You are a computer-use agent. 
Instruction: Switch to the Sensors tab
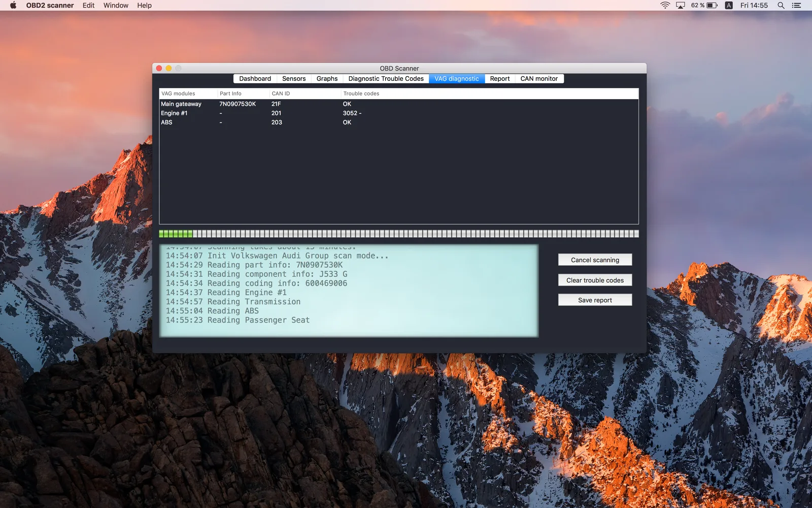click(x=294, y=79)
